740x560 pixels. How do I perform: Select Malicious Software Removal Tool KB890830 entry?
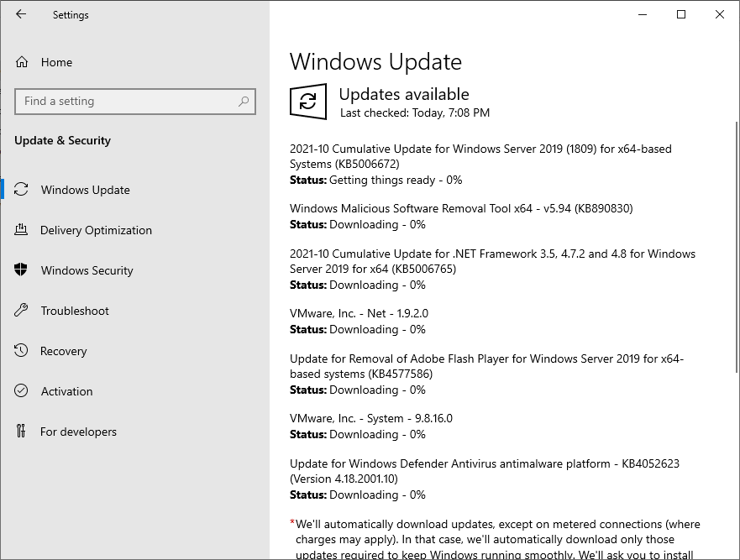[461, 208]
